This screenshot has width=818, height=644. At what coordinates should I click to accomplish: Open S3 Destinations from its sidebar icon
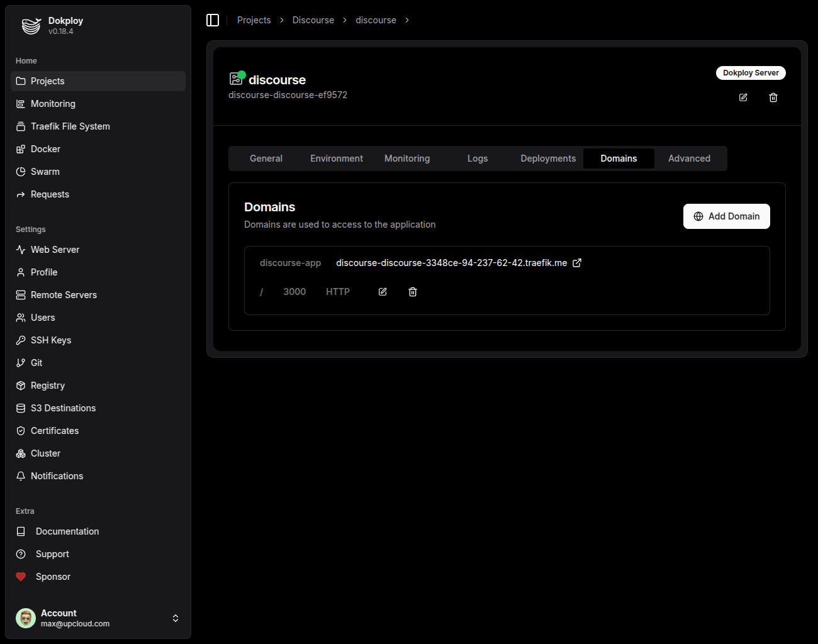pos(21,408)
